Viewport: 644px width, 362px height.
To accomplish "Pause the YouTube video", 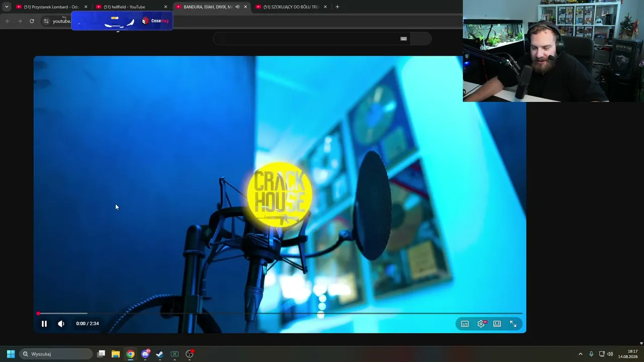I will pyautogui.click(x=44, y=324).
